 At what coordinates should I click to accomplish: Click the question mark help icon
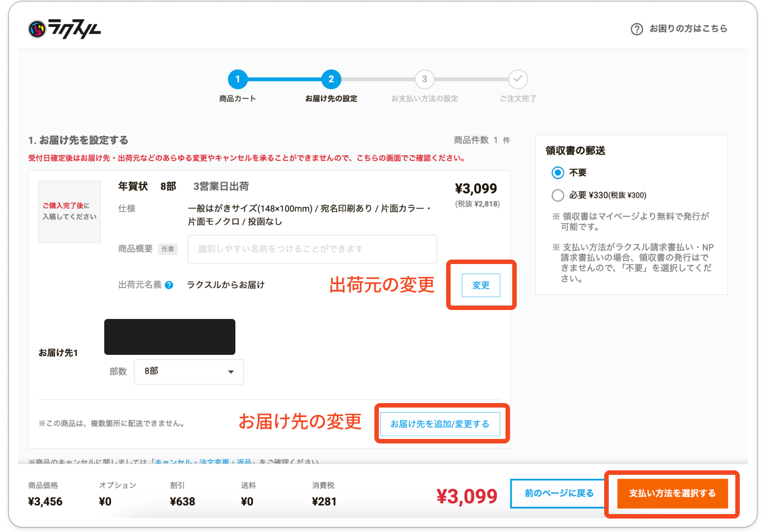[x=637, y=29]
